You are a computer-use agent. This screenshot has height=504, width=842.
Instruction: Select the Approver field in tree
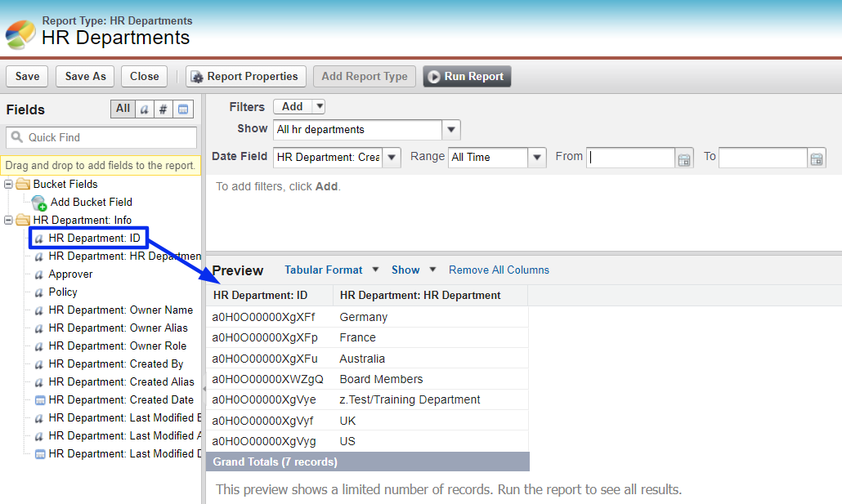click(70, 274)
